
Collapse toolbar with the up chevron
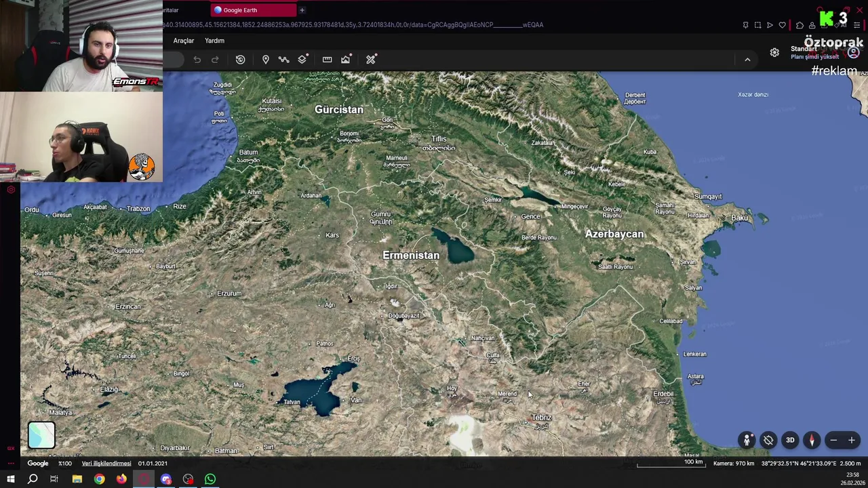coord(747,60)
